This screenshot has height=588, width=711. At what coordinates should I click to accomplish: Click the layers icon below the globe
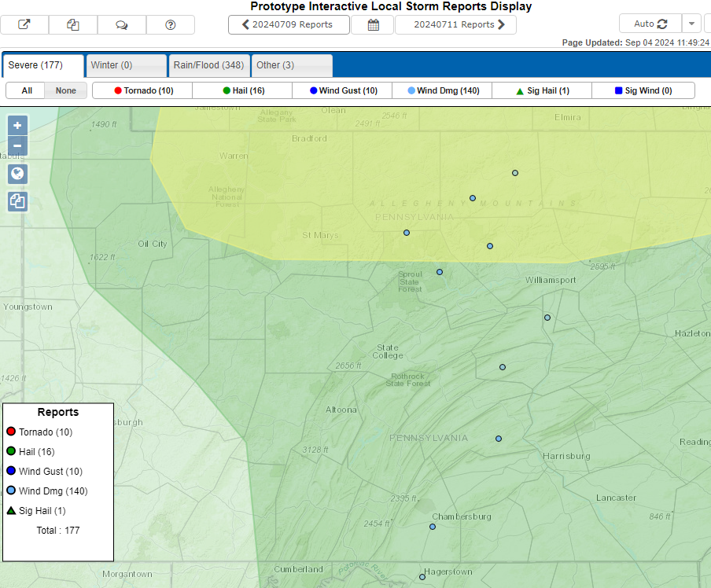(17, 201)
